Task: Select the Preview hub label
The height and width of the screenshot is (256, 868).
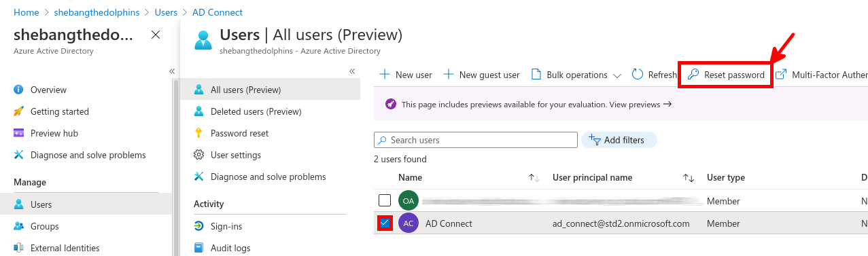Action: [54, 133]
